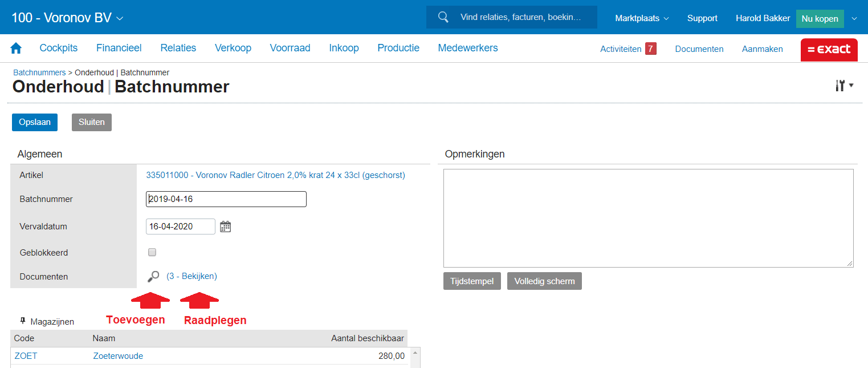Open the Marktplaats dropdown

click(x=642, y=18)
